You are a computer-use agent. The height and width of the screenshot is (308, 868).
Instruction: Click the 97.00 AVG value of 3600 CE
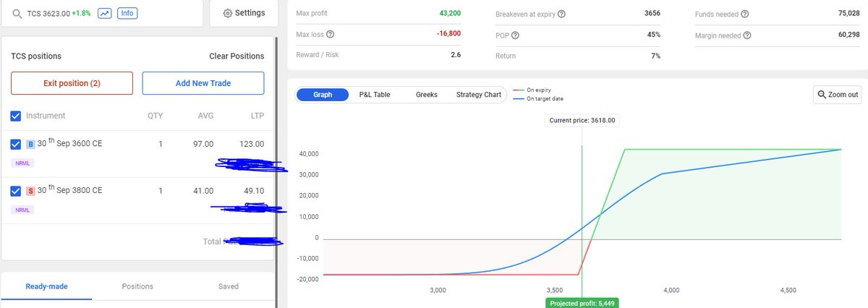pos(203,144)
